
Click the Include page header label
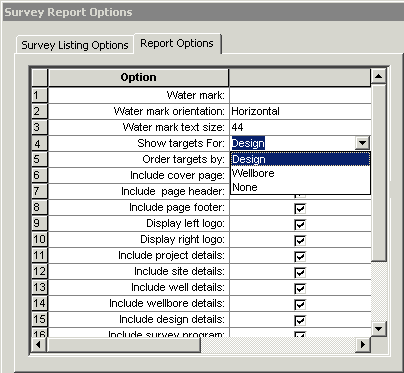coord(173,191)
